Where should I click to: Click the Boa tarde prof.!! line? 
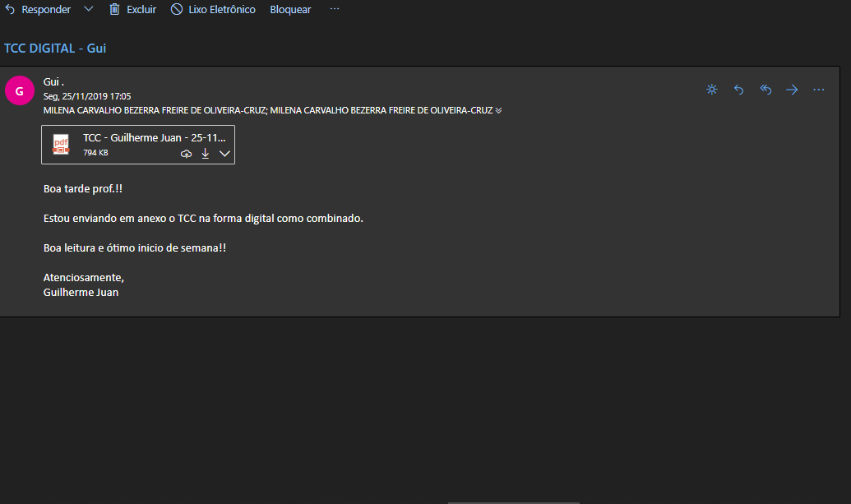(83, 189)
